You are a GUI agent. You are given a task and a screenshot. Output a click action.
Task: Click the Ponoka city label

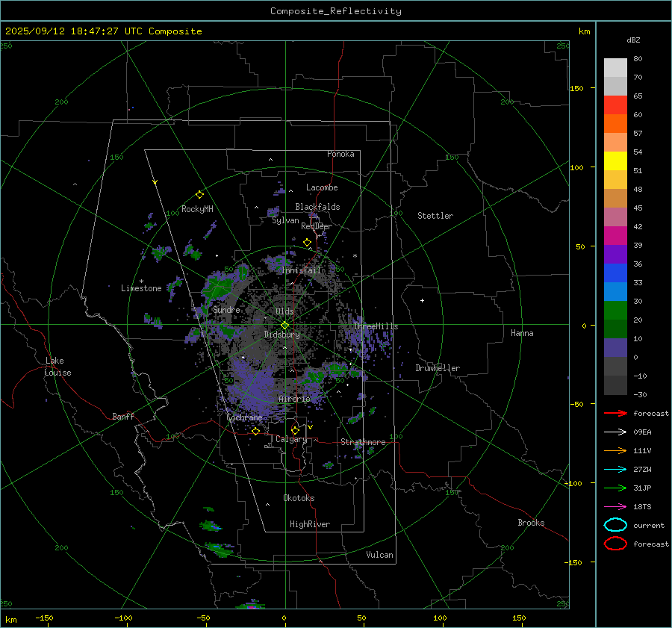coord(340,154)
